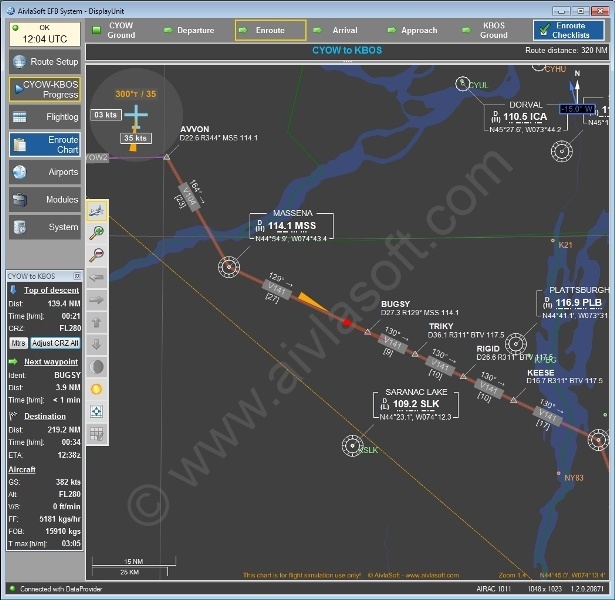Select the center-on-aircraft map tool
615x600 pixels.
click(96, 211)
